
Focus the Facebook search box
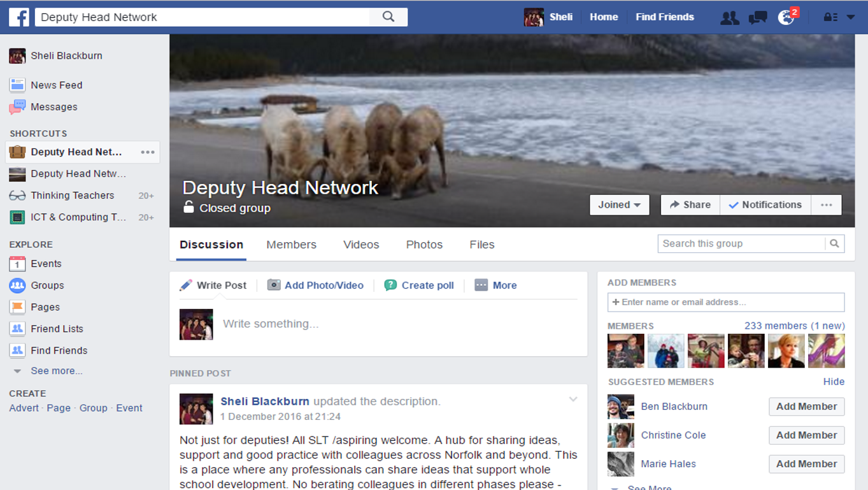[203, 17]
